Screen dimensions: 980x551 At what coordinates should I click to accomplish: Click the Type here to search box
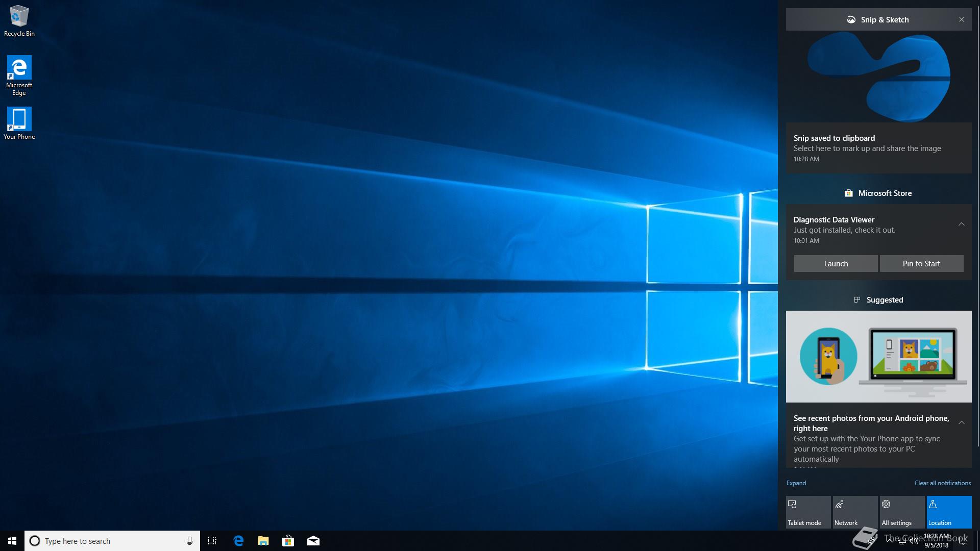112,541
